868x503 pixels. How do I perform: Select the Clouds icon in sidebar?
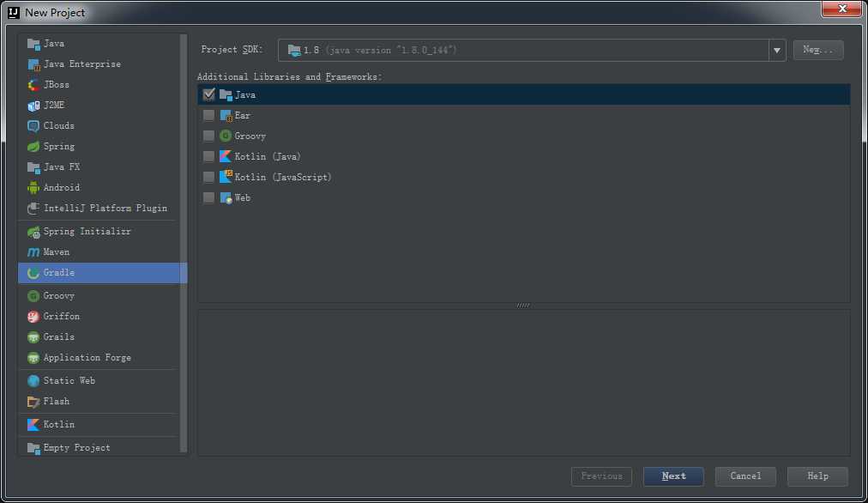[33, 125]
